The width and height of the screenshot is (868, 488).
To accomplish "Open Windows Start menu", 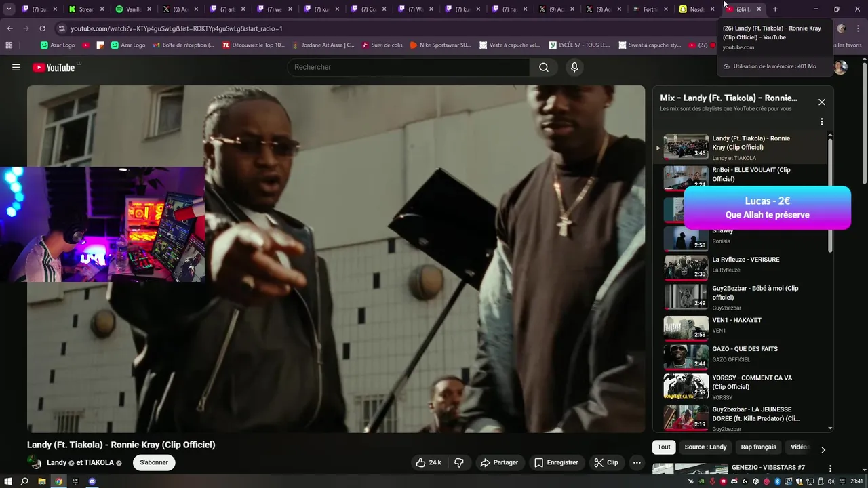I will coord(7,481).
